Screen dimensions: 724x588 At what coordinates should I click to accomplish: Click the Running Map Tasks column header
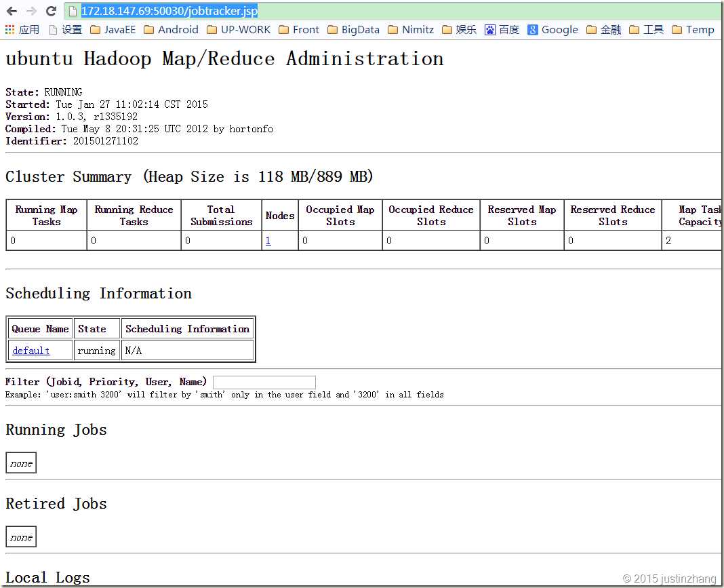tap(46, 215)
